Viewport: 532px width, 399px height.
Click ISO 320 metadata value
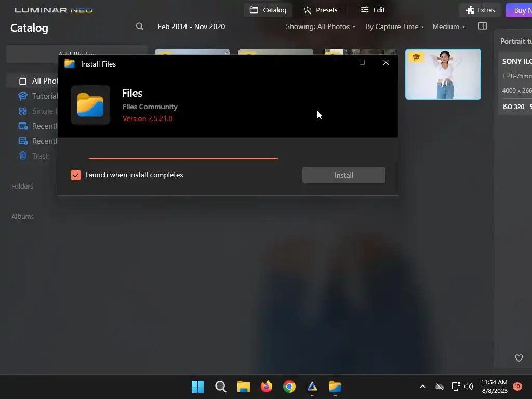click(x=513, y=107)
